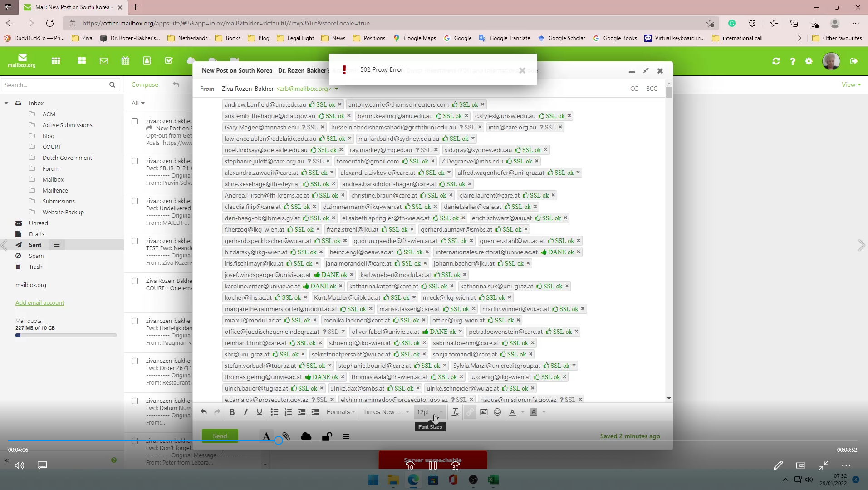Open Excel from the Windows taskbar

click(x=493, y=480)
